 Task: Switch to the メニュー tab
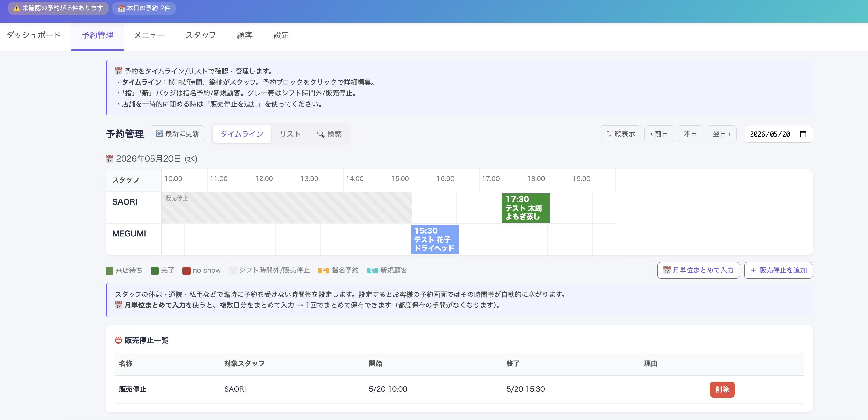click(x=149, y=35)
